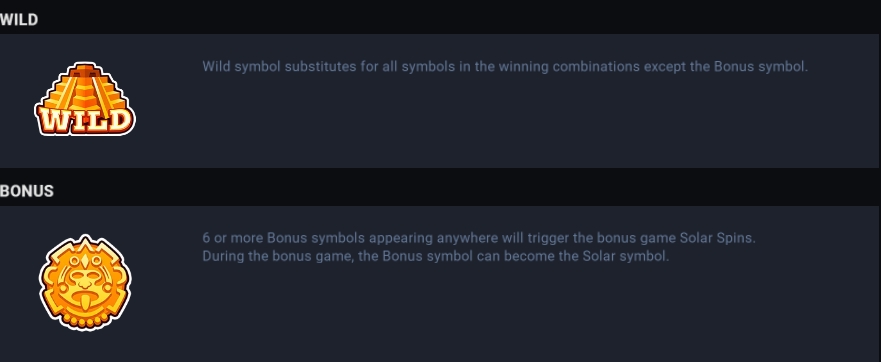The width and height of the screenshot is (881, 362).
Task: Click the dark divider bar containing the BONUS heading
Action: 440,188
